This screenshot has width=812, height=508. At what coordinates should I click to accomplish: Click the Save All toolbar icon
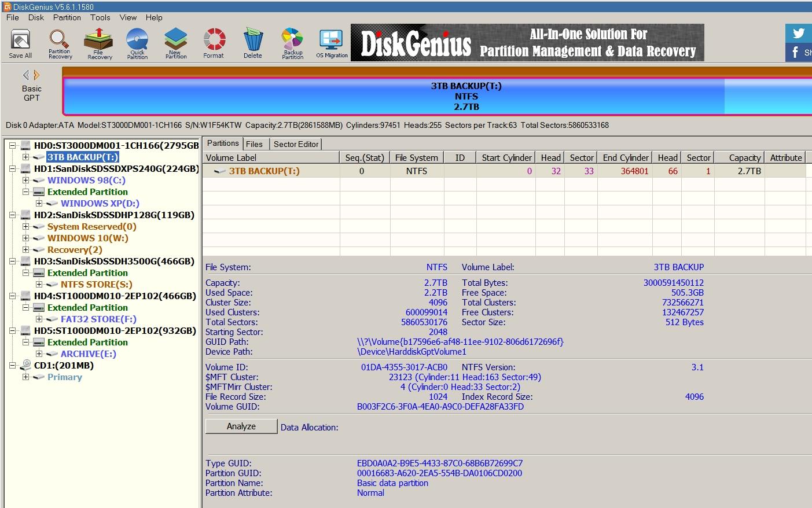(20, 43)
